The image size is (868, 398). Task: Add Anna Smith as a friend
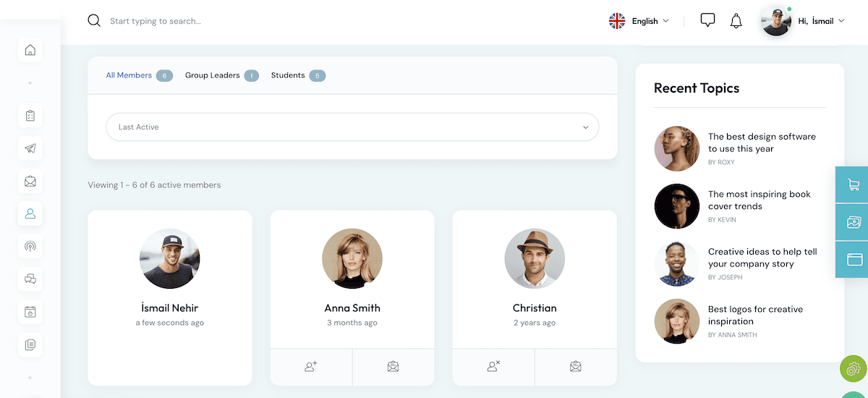pyautogui.click(x=311, y=367)
